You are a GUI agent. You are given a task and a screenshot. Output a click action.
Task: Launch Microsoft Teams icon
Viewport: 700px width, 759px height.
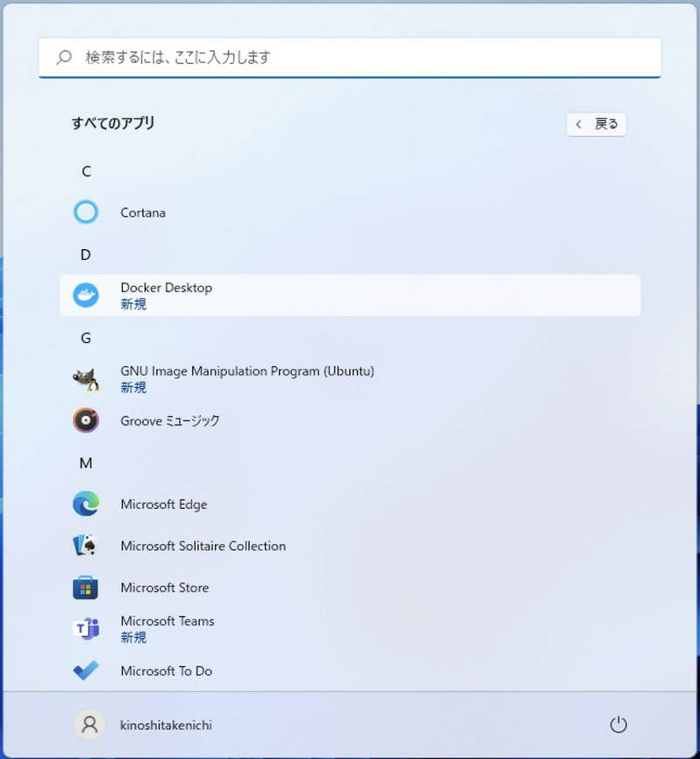point(86,629)
